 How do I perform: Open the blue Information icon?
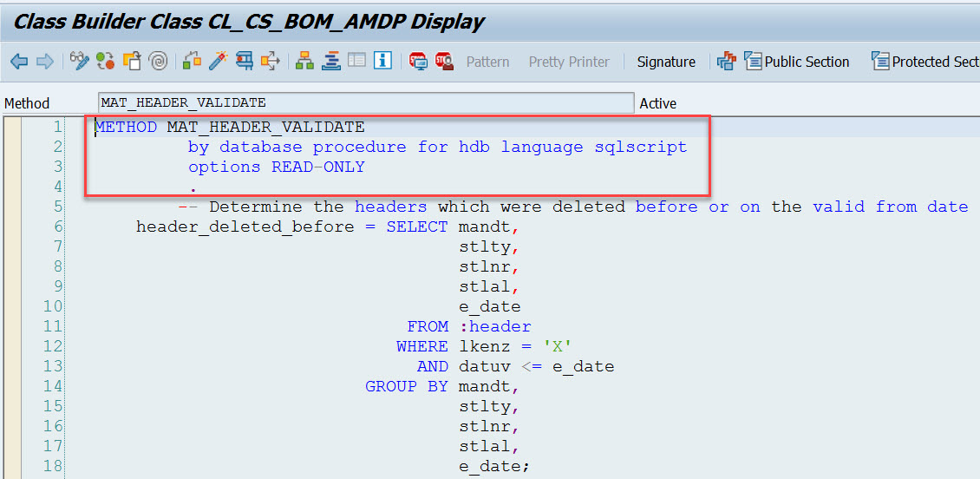382,61
